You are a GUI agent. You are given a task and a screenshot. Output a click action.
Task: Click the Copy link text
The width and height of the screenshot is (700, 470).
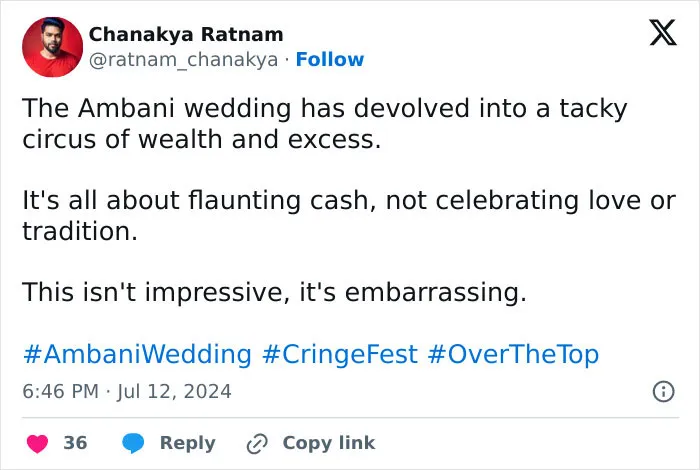tap(329, 443)
